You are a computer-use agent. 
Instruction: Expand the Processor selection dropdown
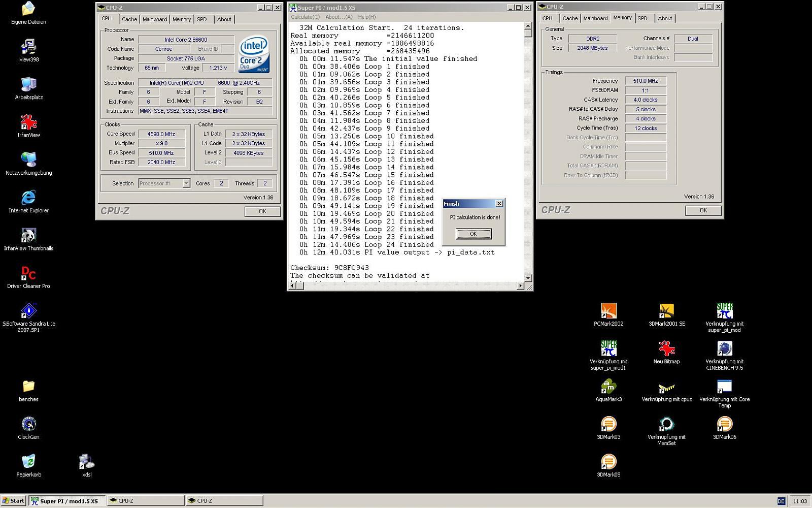[x=186, y=183]
